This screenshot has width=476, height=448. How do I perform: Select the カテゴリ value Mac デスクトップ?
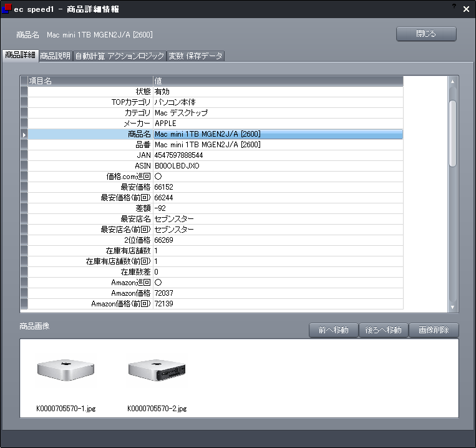(x=278, y=113)
